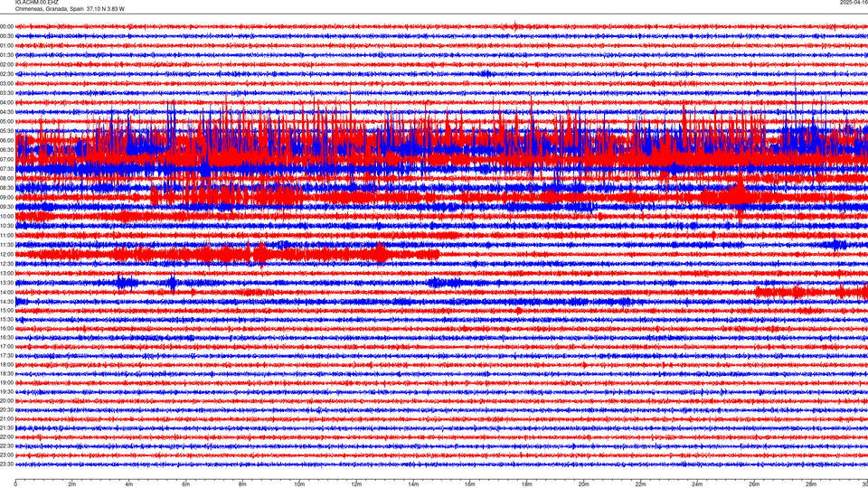The width and height of the screenshot is (868, 488).
Task: Select the 15:00 time row label
Action: click(6, 311)
